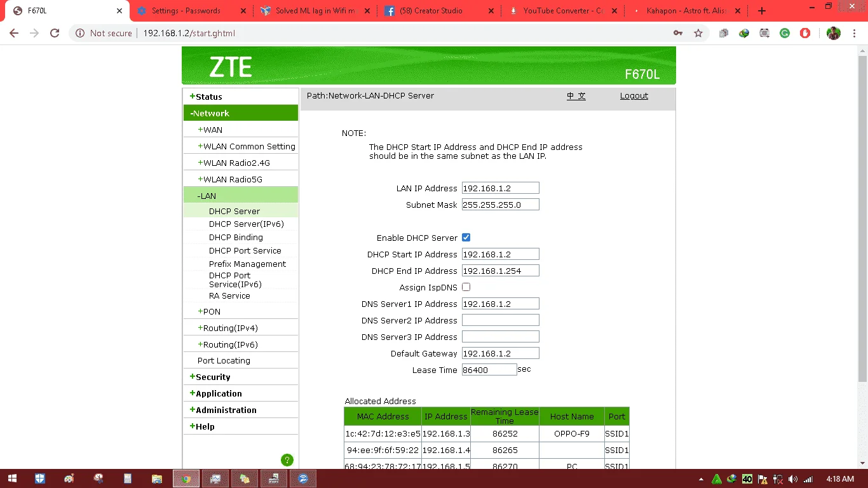Expand the Routing(IPv4) submenu

[227, 328]
